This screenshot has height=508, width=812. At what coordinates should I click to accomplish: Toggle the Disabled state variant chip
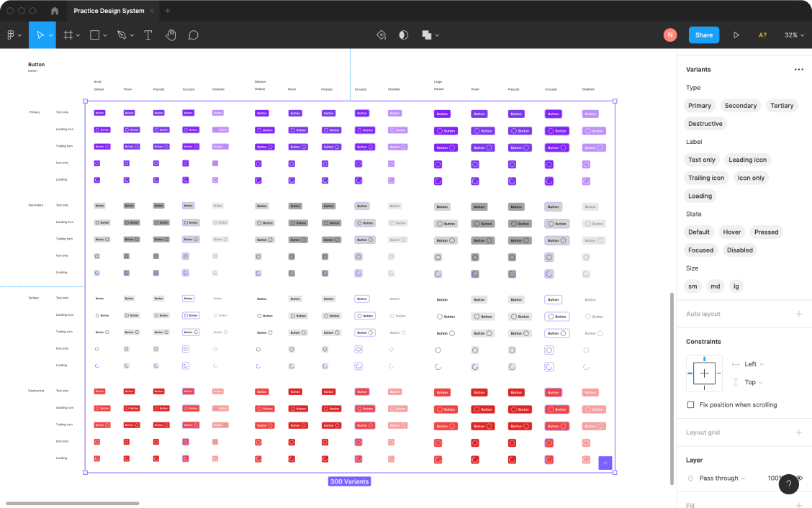(x=739, y=250)
